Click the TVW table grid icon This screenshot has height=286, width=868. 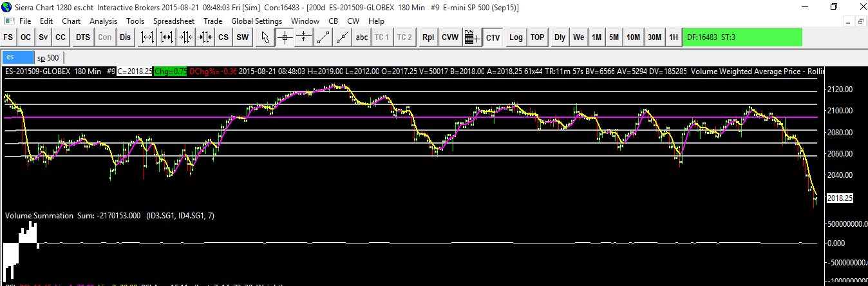(x=471, y=37)
